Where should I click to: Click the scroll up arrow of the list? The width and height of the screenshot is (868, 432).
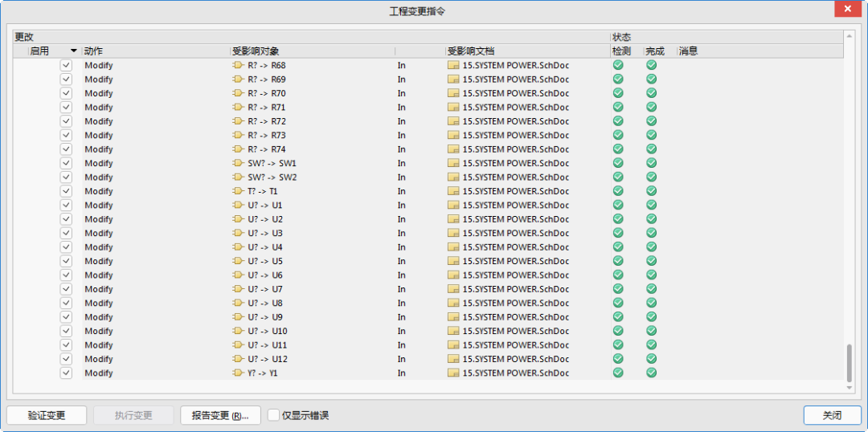(x=848, y=36)
